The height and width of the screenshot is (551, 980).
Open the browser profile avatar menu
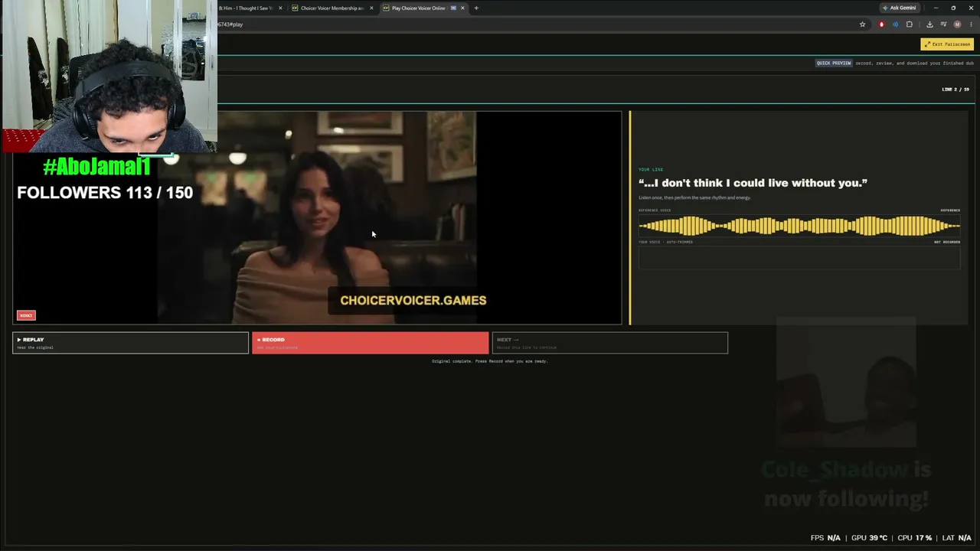[957, 24]
